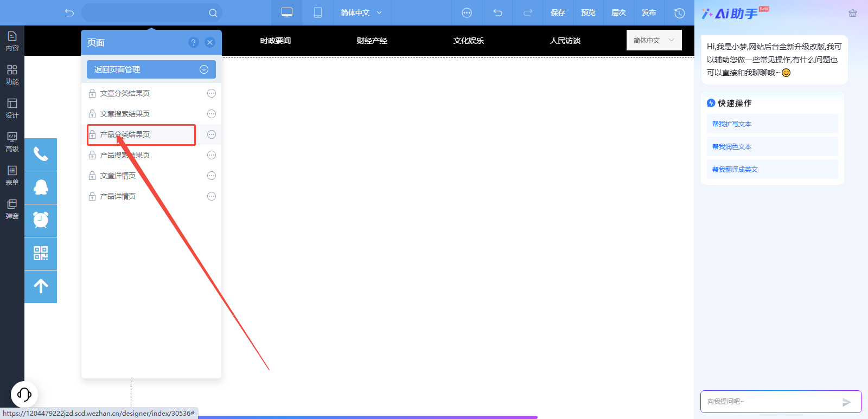Select 产品搜索结果页 in page list

click(125, 155)
